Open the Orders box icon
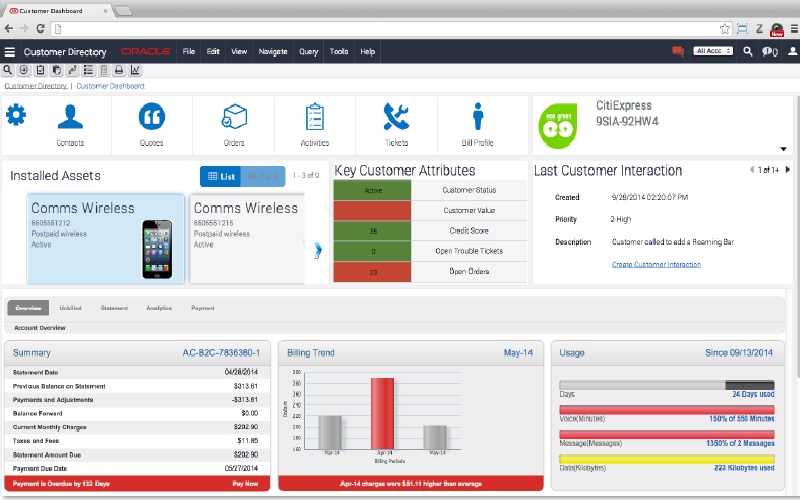Viewport: 800px width, 500px height. point(234,116)
